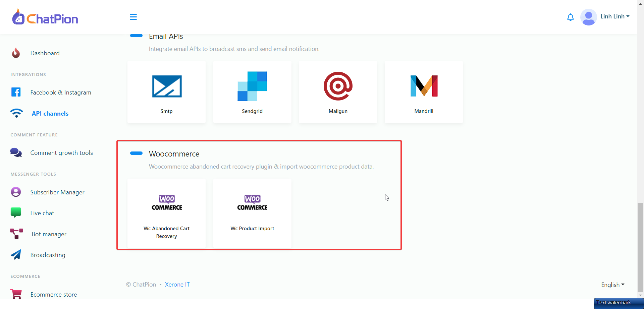
Task: Click the ECOMMERCE sidebar section label
Action: pos(25,276)
